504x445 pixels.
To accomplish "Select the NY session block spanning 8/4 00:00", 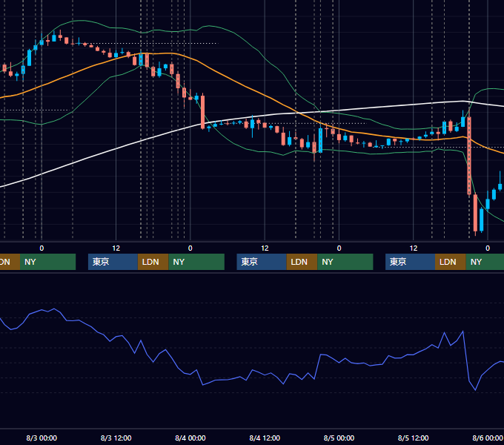I will [196, 262].
